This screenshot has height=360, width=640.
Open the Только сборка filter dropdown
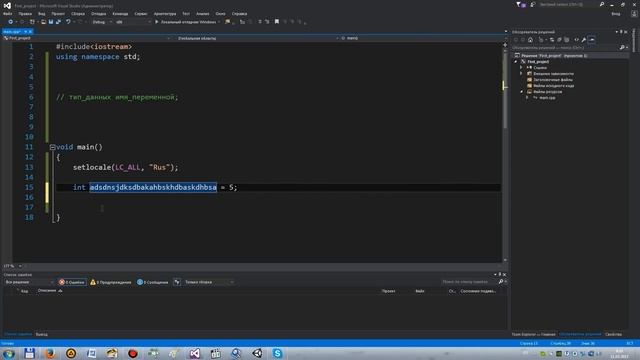point(209,282)
